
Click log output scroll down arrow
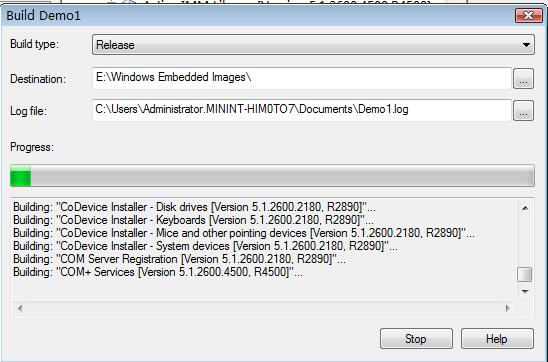[x=525, y=291]
